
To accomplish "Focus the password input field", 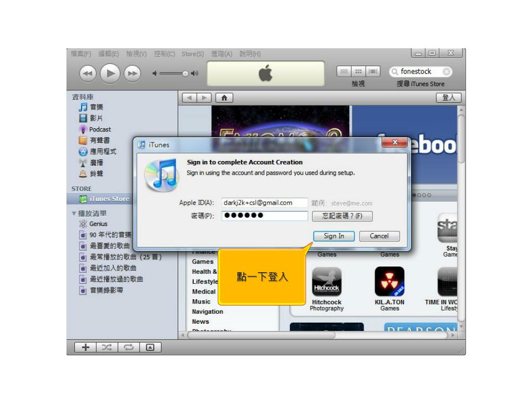I will point(264,216).
